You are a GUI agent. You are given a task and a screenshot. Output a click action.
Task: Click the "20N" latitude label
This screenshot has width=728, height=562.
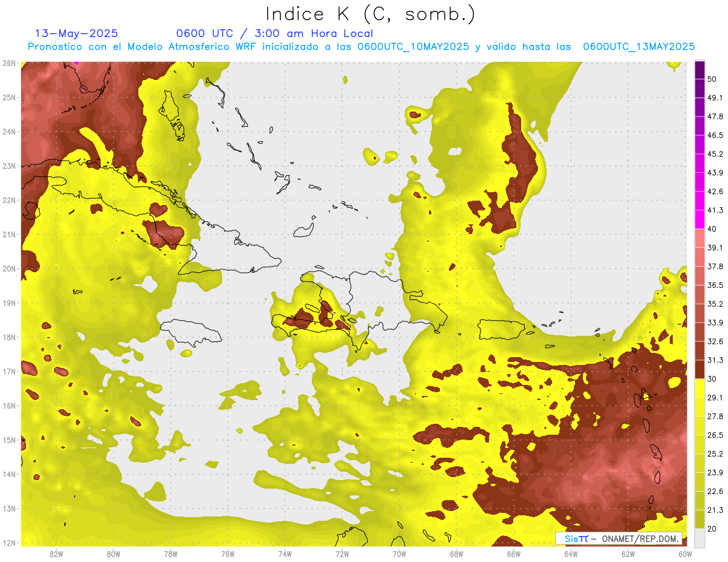pos(9,269)
